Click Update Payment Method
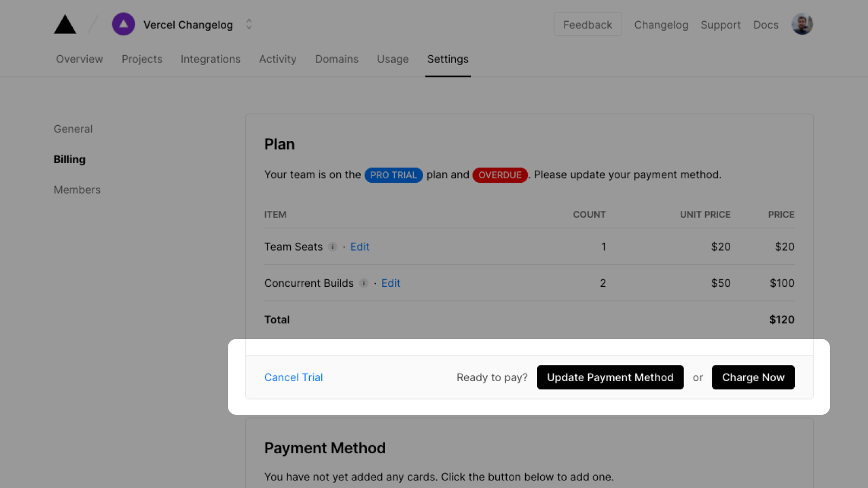The height and width of the screenshot is (488, 868). pyautogui.click(x=610, y=377)
